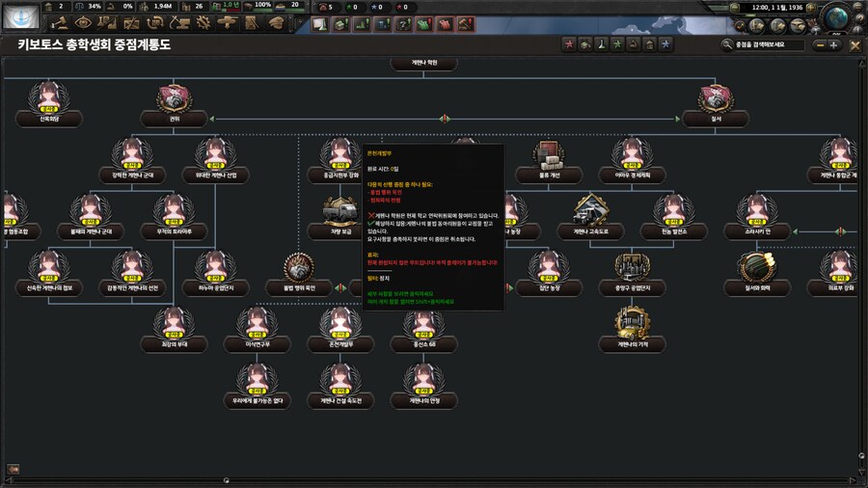Click the manpower 1.94M indicator in top bar
This screenshot has width=868, height=488.
click(158, 6)
